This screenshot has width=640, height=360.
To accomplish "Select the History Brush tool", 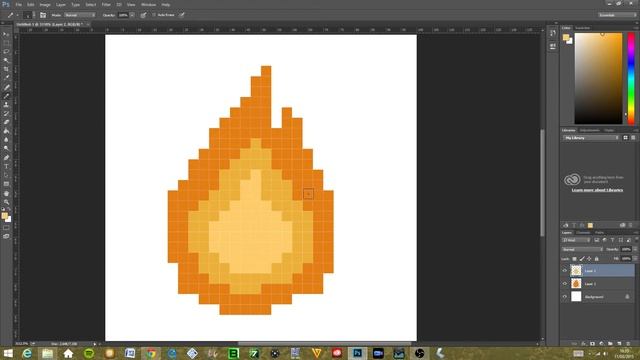I will point(6,113).
